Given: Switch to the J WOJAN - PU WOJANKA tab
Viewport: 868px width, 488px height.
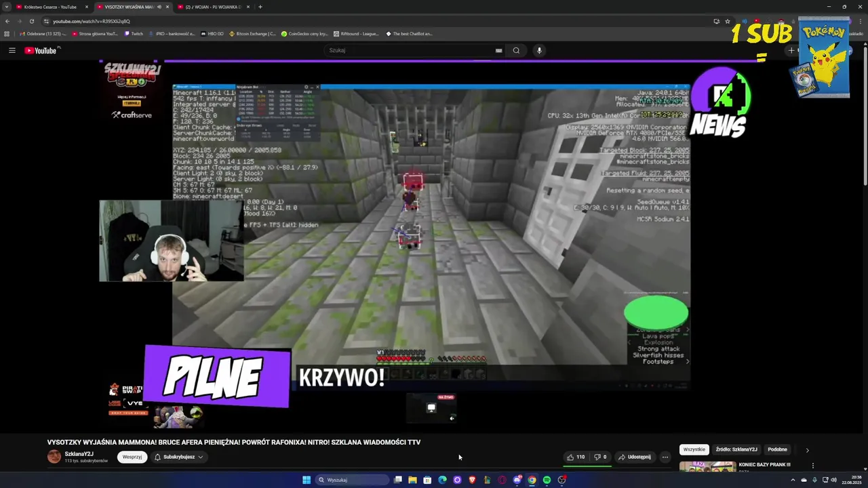Looking at the screenshot, I should coord(213,7).
